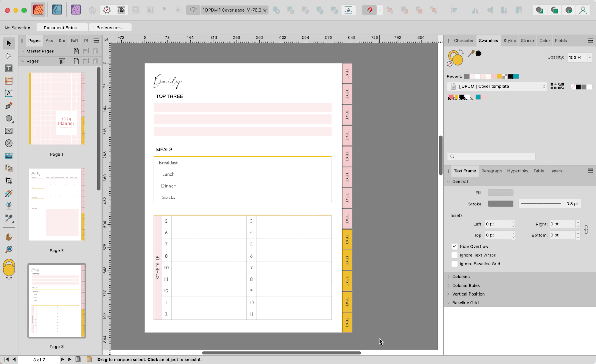596x364 pixels.
Task: Expand the Master Pages list
Action: pos(23,51)
